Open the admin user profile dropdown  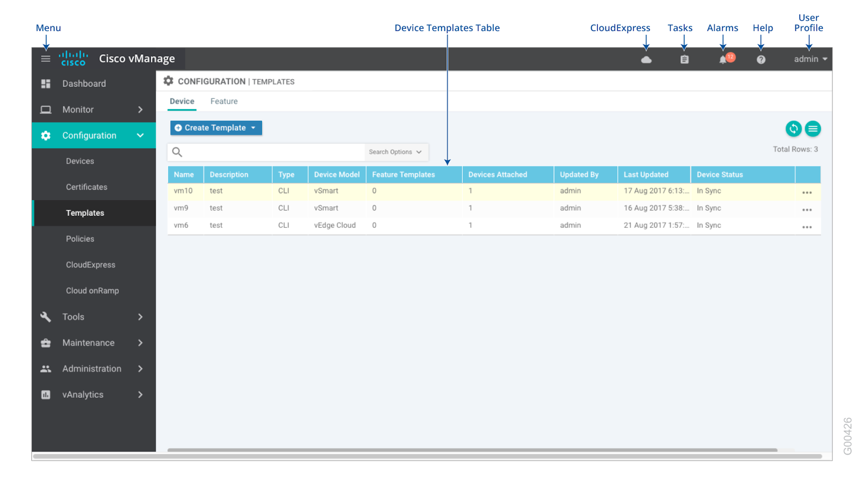coord(810,59)
